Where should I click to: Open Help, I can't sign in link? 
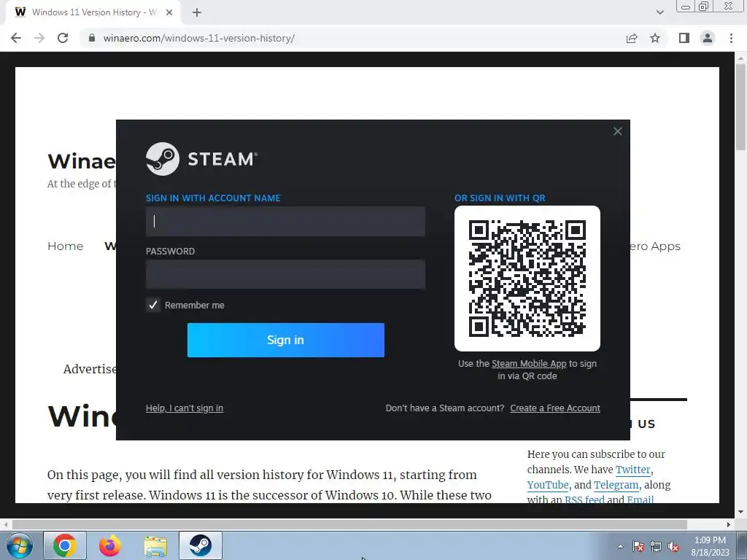click(185, 408)
